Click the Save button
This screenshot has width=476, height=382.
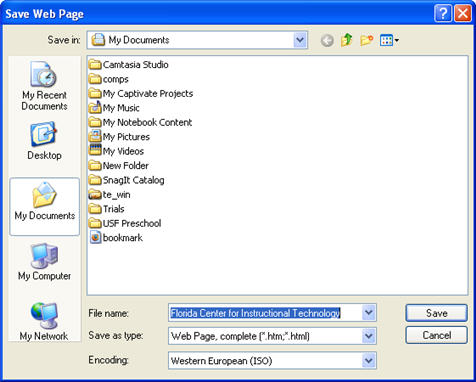(436, 313)
